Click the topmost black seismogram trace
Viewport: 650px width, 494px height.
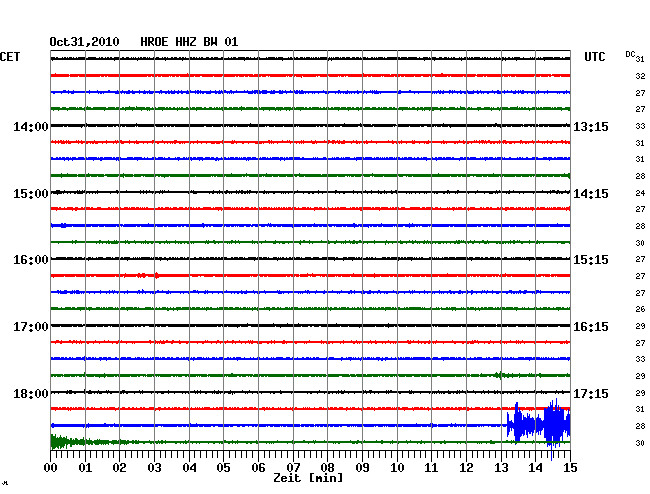click(x=310, y=59)
